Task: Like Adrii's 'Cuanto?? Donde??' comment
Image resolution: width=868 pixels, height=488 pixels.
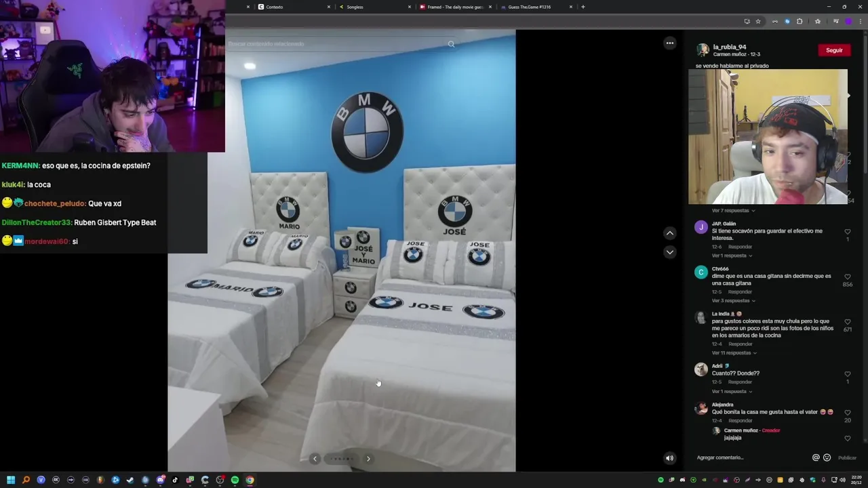Action: (847, 374)
